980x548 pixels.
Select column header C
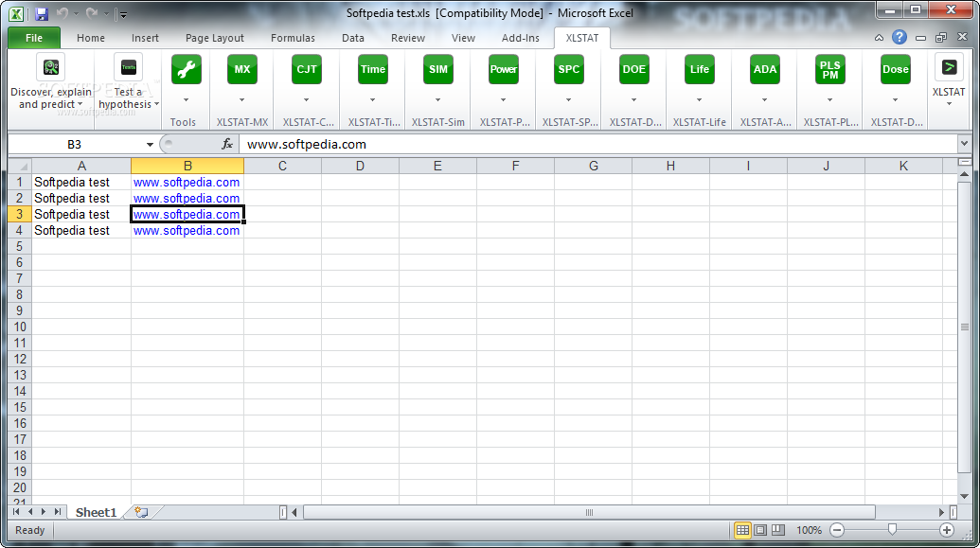pos(282,167)
